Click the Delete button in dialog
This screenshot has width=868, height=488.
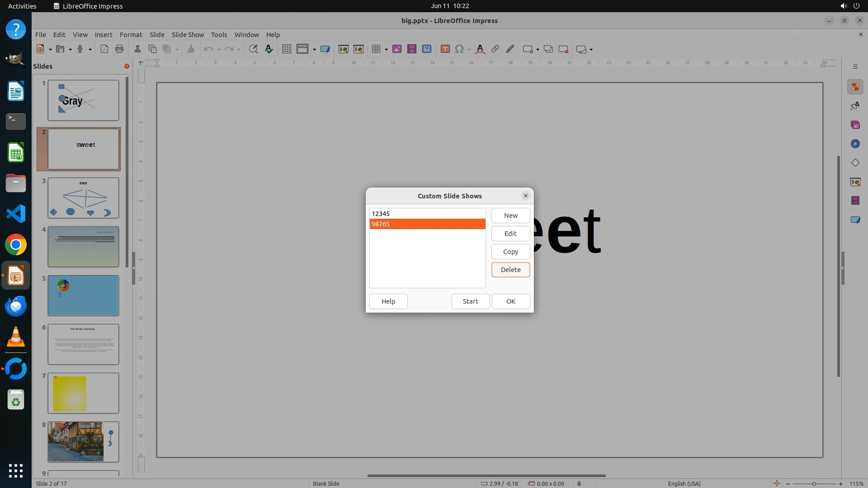(x=510, y=270)
